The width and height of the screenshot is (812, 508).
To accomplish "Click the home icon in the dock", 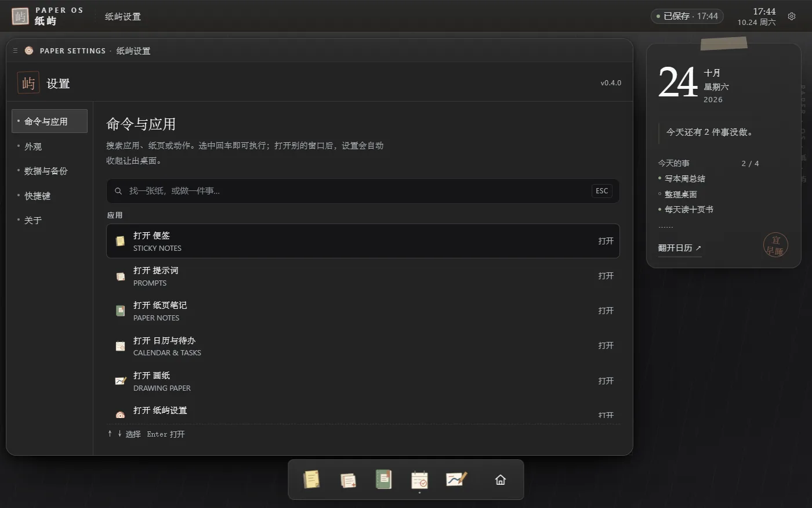I will pos(501,480).
